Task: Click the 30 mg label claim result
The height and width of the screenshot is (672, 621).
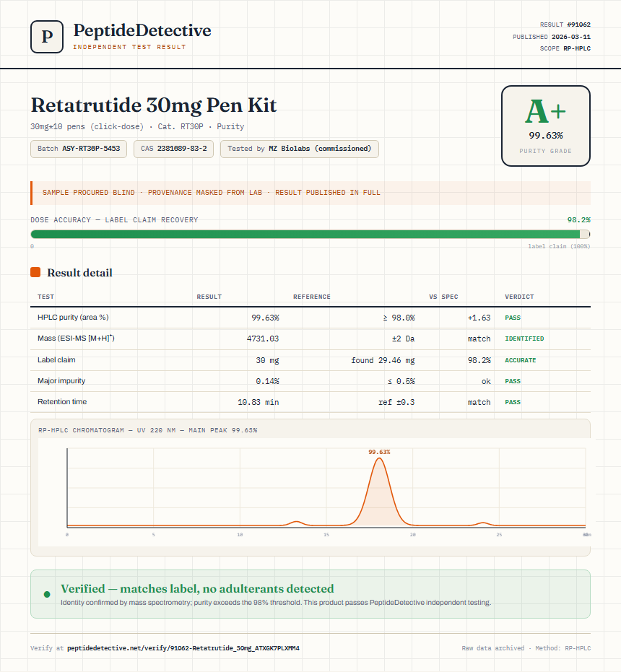Action: (x=267, y=360)
